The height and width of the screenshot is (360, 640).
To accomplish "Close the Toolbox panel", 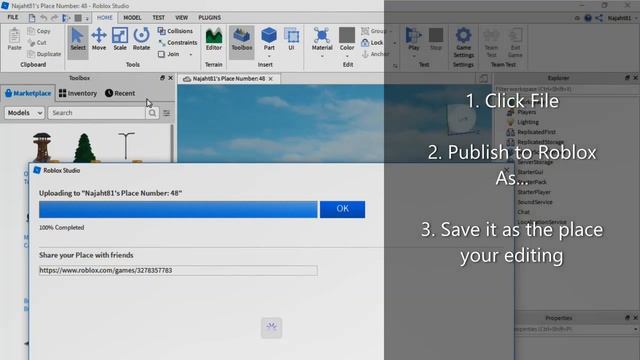I will [171, 78].
